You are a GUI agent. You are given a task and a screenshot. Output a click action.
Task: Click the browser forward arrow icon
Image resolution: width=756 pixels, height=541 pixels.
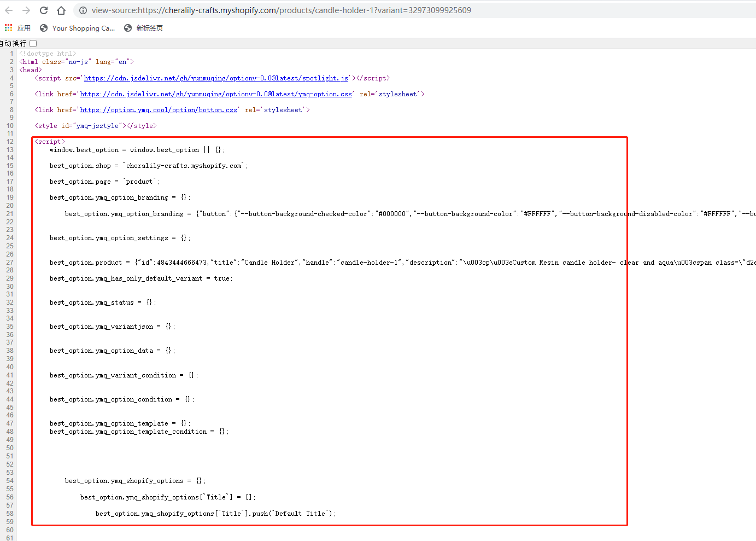(x=26, y=10)
